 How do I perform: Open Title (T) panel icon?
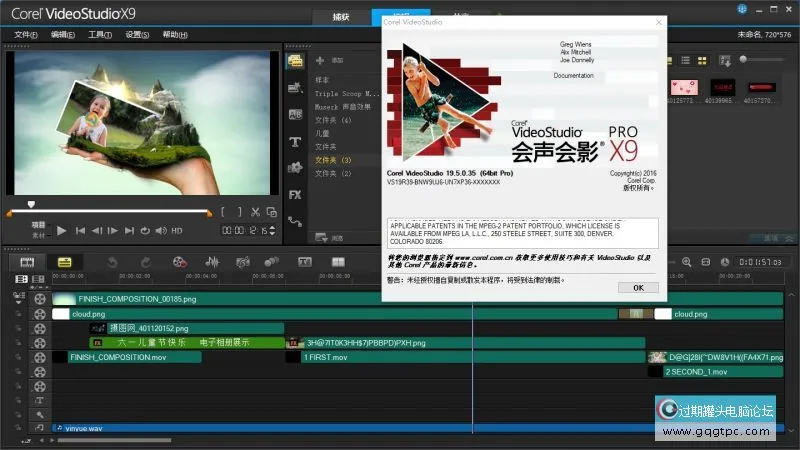click(295, 141)
